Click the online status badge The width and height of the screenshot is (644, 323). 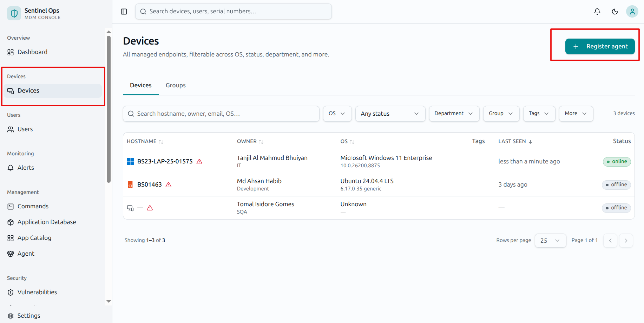coord(617,162)
